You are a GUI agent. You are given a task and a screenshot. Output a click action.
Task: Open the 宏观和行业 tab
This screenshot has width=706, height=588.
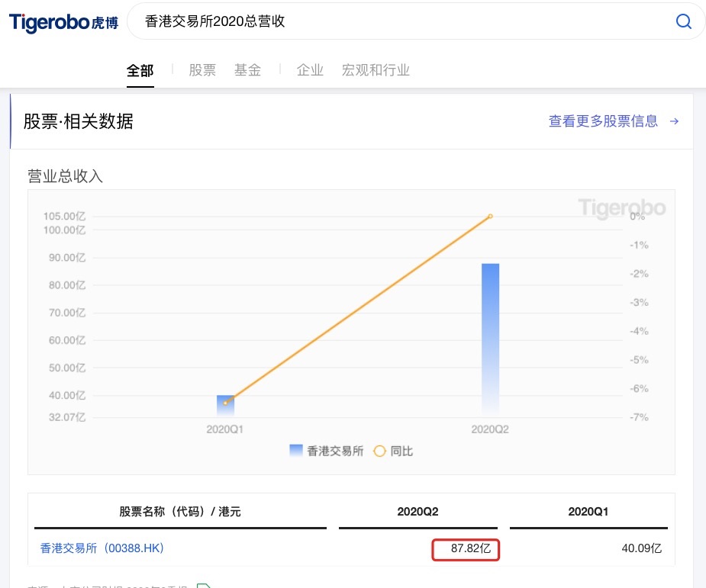[x=376, y=70]
